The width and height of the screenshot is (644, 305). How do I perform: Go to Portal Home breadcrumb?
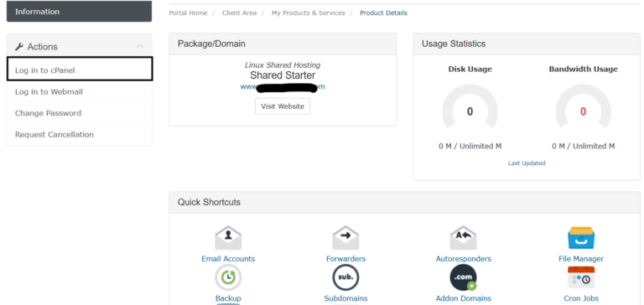(188, 13)
